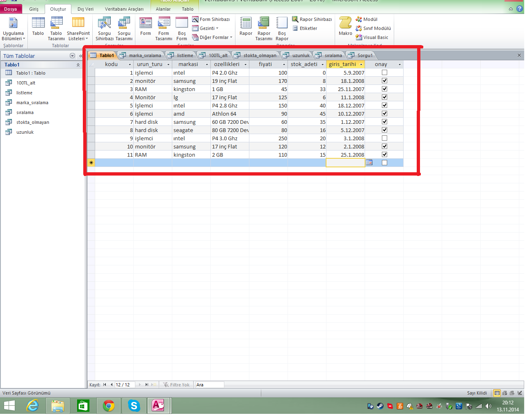Expand fiyati column filter arrow
525x420 pixels.
point(284,64)
